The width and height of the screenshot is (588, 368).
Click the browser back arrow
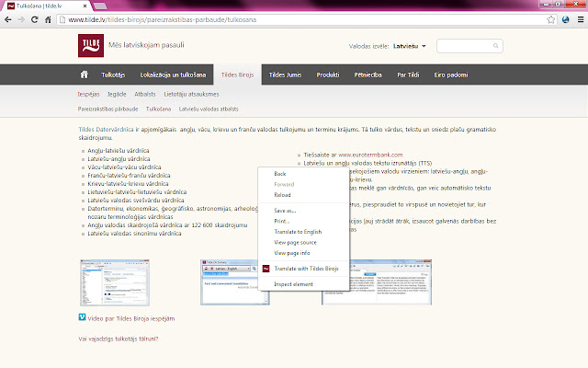[x=8, y=19]
